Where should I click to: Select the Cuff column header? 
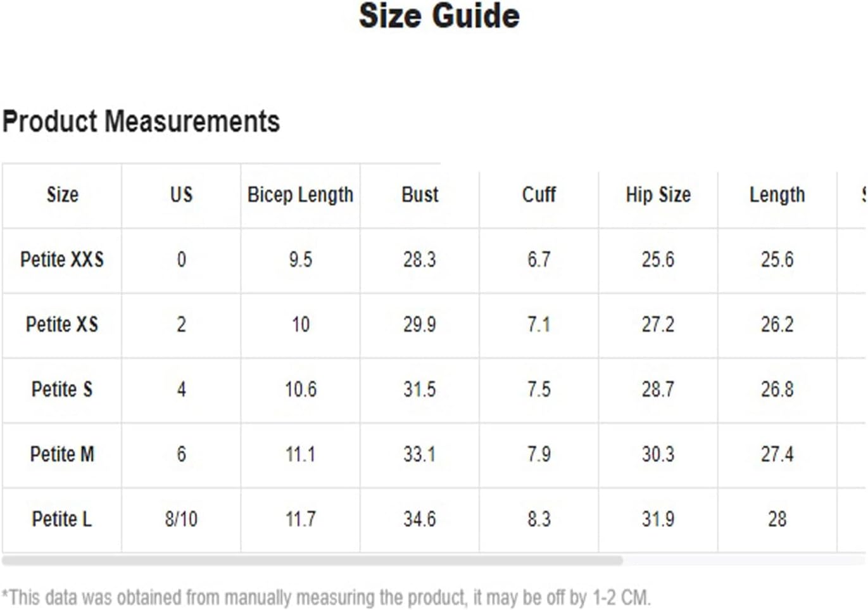[539, 195]
